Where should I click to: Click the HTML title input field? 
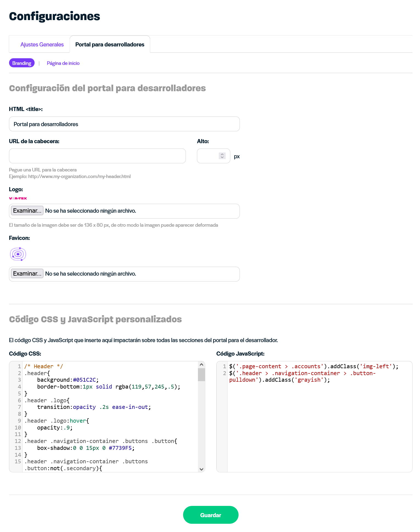pyautogui.click(x=124, y=124)
